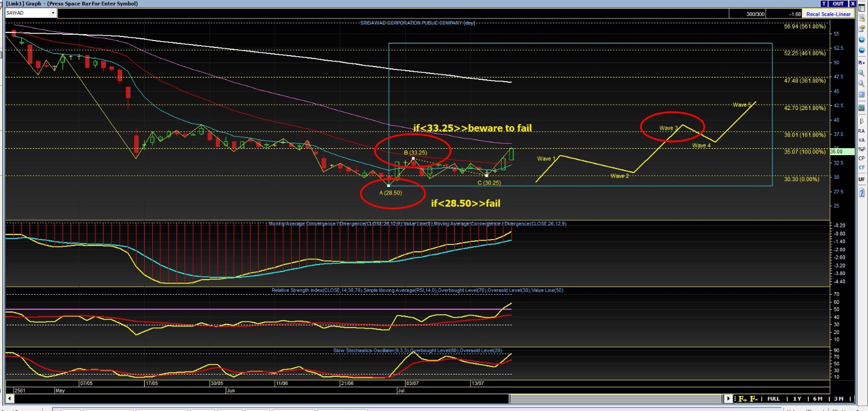Click the add-sheet icon below the table icon

(861, 19)
